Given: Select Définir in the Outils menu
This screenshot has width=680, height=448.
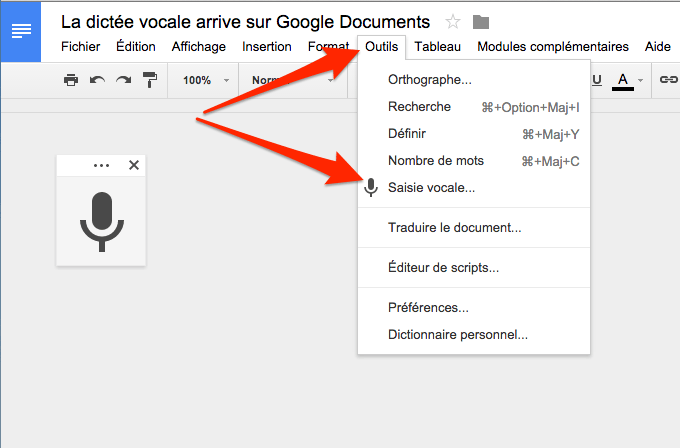Looking at the screenshot, I should point(474,134).
